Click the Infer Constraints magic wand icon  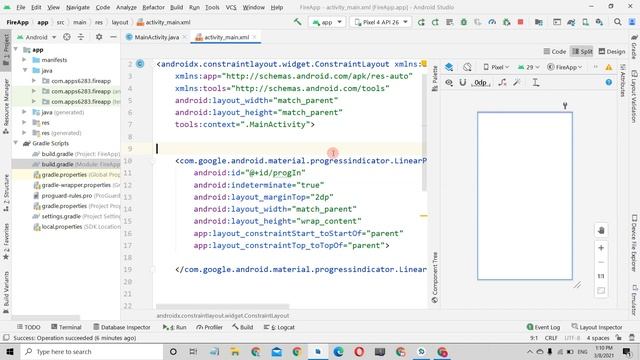[517, 82]
